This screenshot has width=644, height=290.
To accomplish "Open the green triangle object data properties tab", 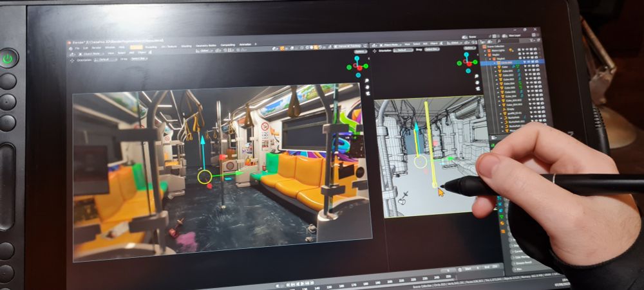I will pyautogui.click(x=502, y=217).
